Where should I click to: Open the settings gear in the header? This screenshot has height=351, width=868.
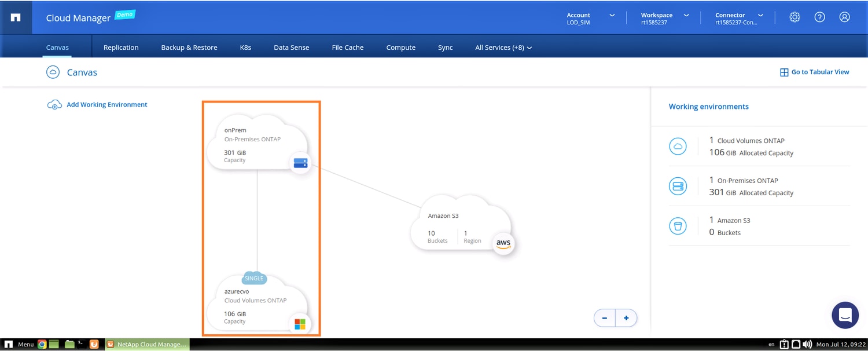[x=795, y=17]
